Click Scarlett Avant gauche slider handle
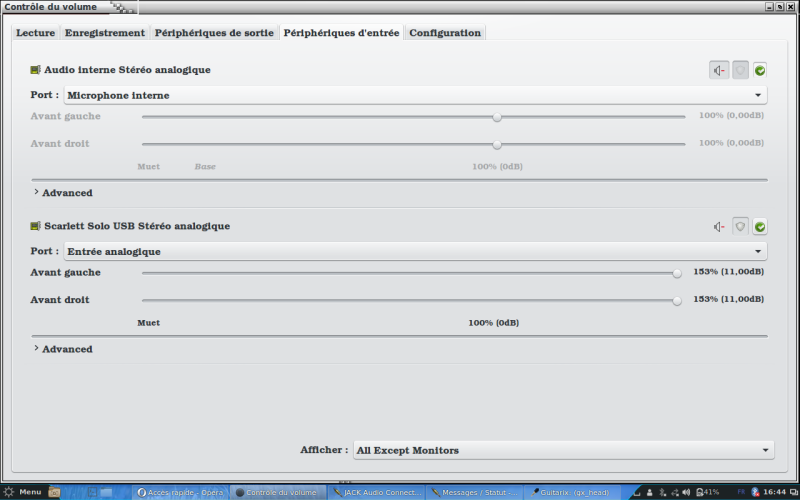Viewport: 800px width, 500px height. pos(677,273)
